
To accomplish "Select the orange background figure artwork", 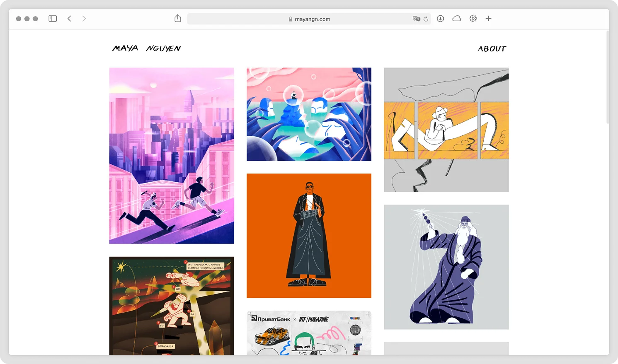I will coord(309,236).
